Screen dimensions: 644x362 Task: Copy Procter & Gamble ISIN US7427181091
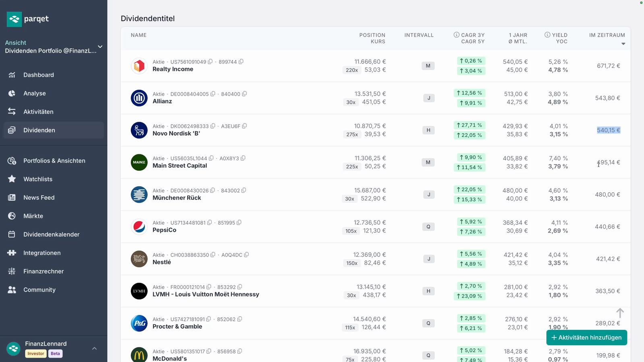pyautogui.click(x=209, y=319)
